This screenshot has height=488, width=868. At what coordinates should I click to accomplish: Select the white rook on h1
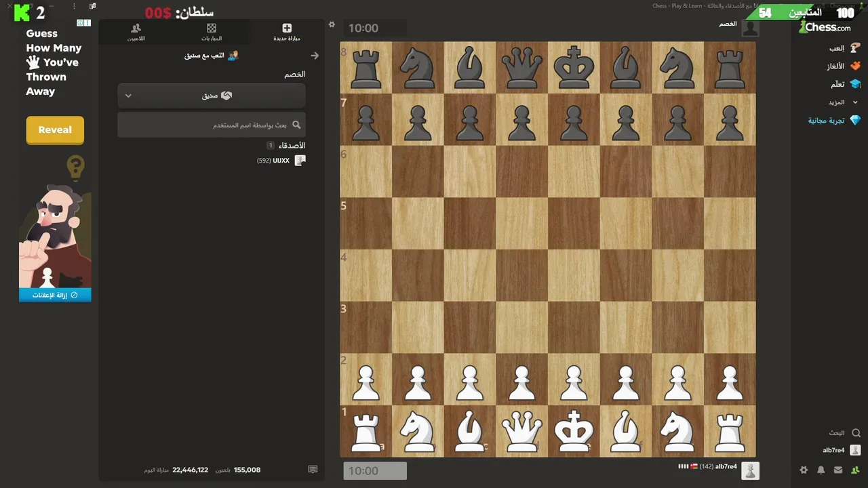point(730,430)
